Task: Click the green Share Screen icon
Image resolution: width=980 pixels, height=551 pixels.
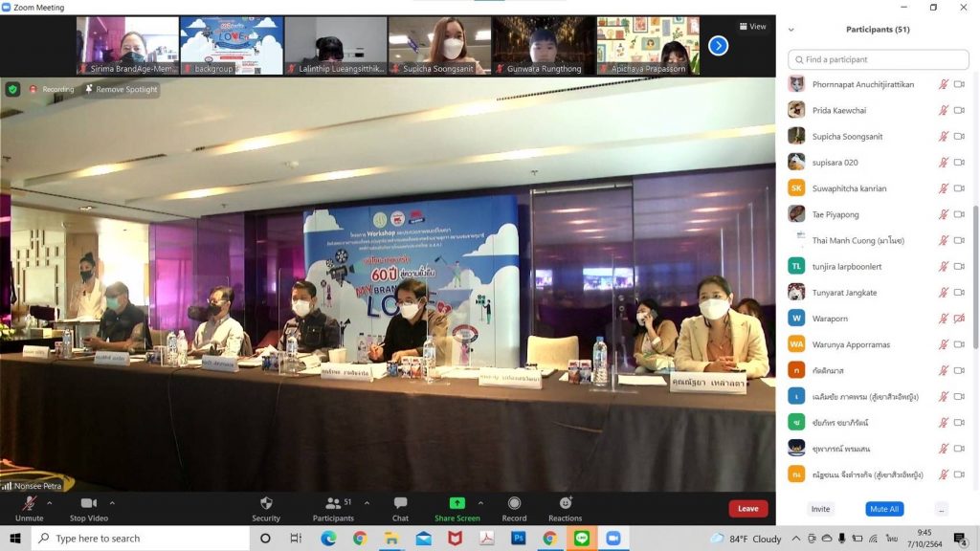Action: point(457,503)
